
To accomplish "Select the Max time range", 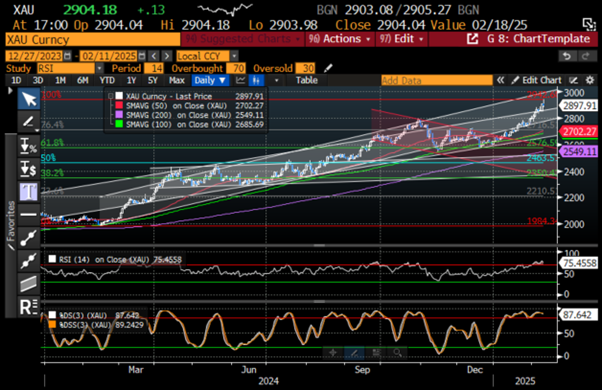I will click(x=177, y=80).
